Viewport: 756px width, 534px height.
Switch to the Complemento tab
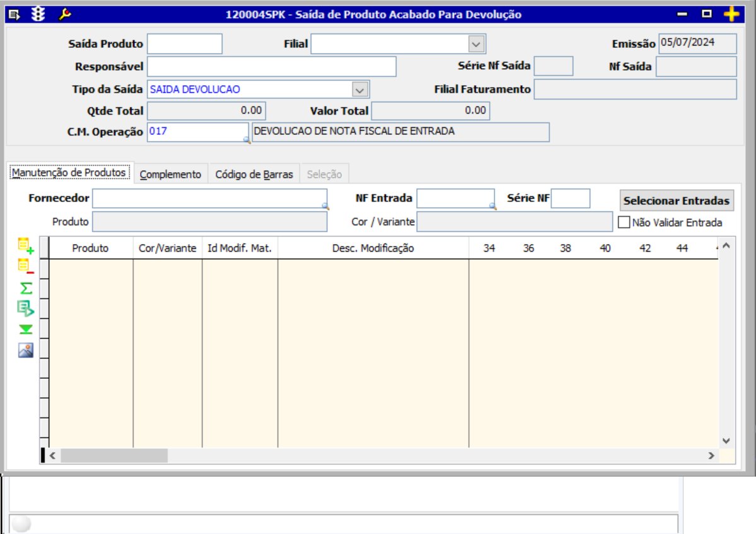pyautogui.click(x=170, y=175)
